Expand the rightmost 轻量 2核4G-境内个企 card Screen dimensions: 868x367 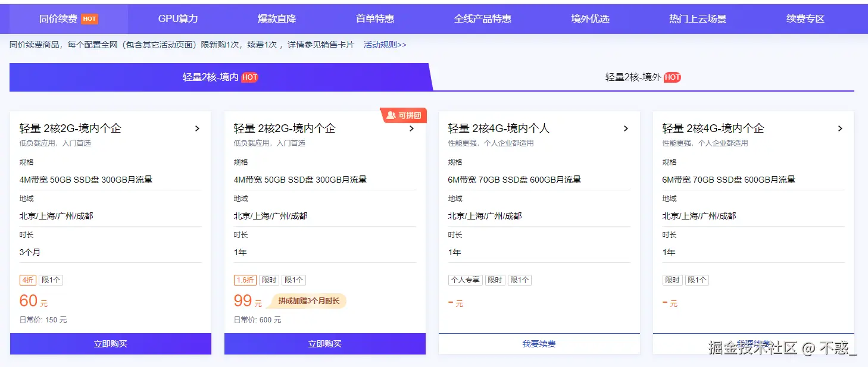840,128
